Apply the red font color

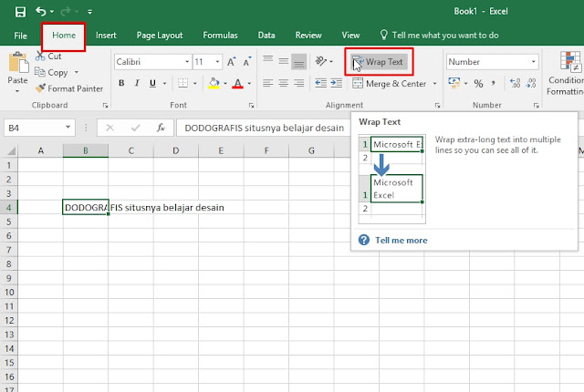coord(237,83)
